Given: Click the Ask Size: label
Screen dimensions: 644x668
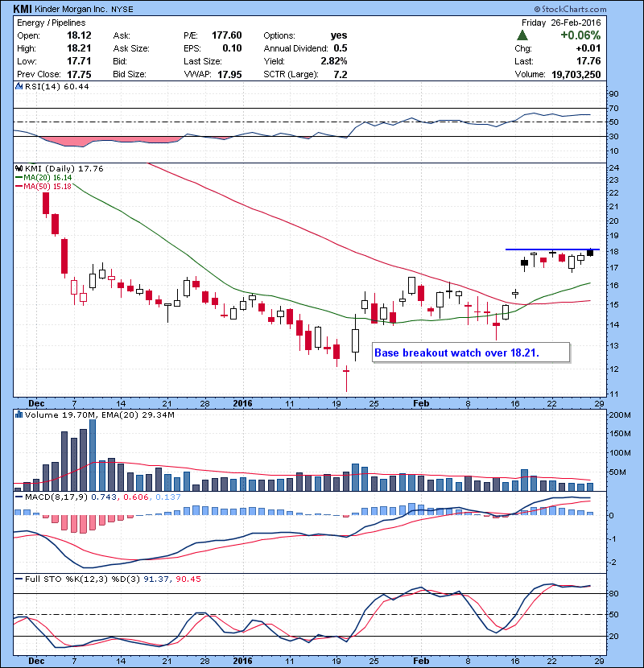Looking at the screenshot, I should click(131, 48).
